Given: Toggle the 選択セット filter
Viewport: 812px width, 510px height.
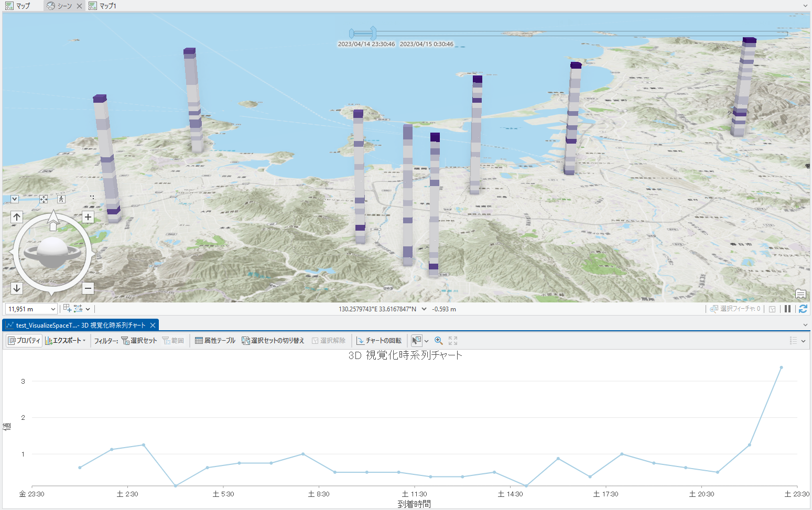Looking at the screenshot, I should click(x=139, y=341).
